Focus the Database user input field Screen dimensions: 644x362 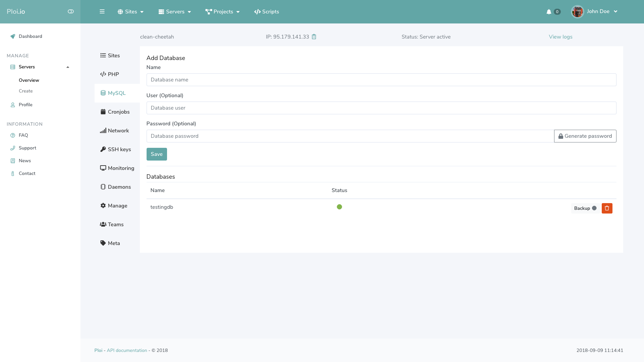click(x=381, y=108)
